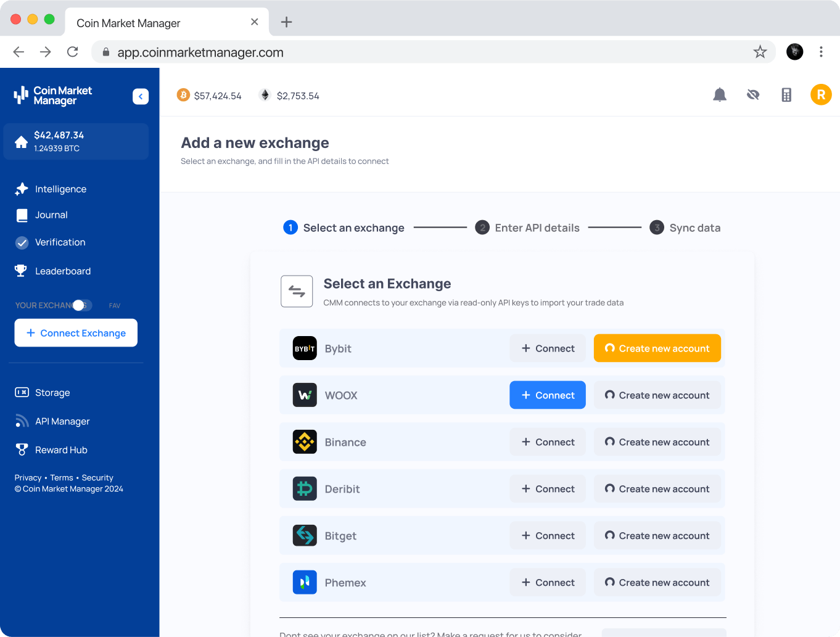Bookmark the page with the star icon
The image size is (840, 637).
pyautogui.click(x=760, y=52)
